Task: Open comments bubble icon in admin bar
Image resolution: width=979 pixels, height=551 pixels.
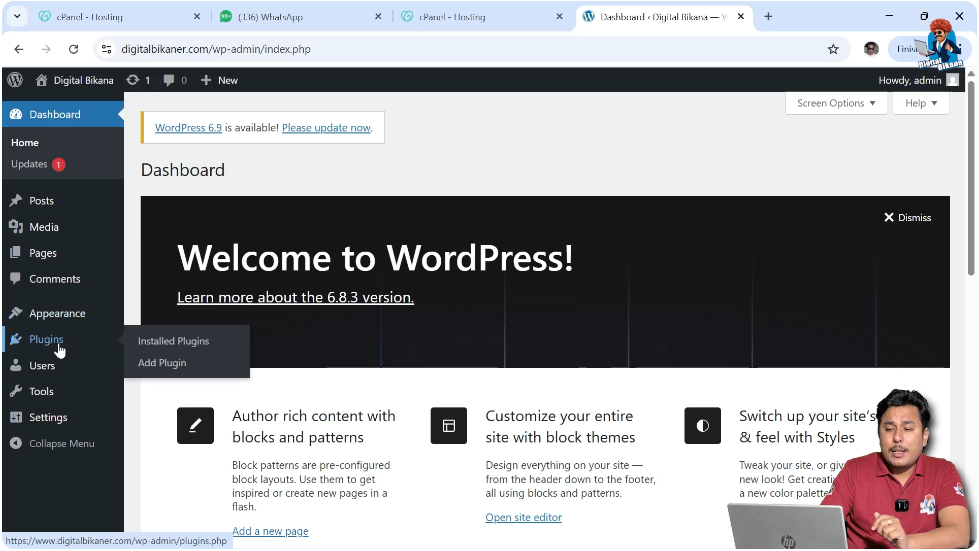Action: 169,80
